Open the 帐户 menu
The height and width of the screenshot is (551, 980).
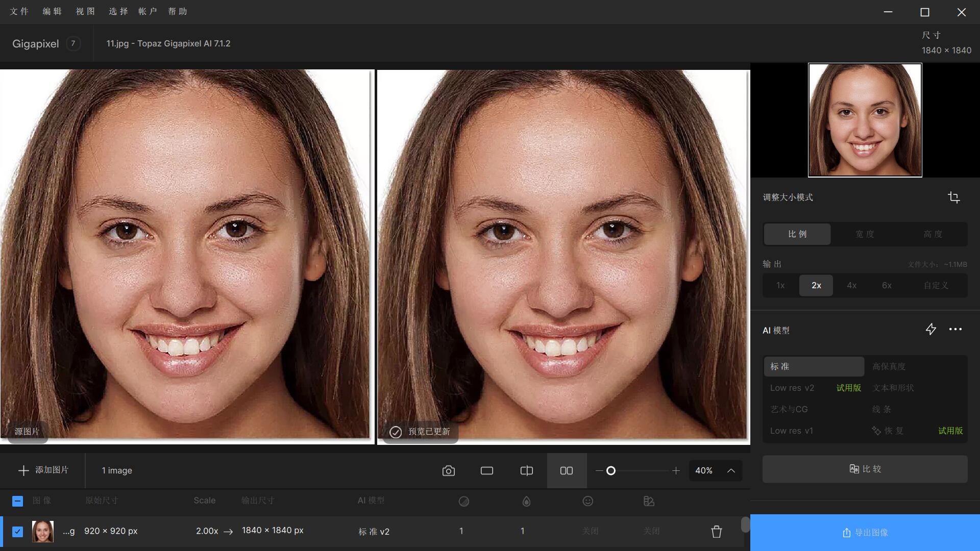148,11
